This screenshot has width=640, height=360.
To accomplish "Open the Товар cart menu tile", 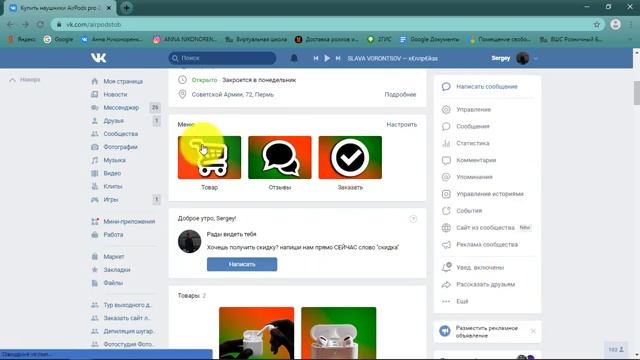I will click(209, 158).
